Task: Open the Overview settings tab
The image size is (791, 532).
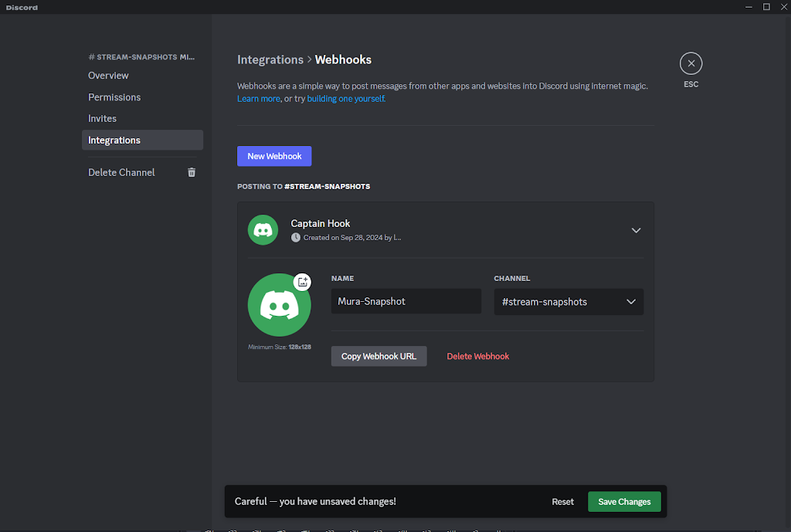Action: coord(108,76)
